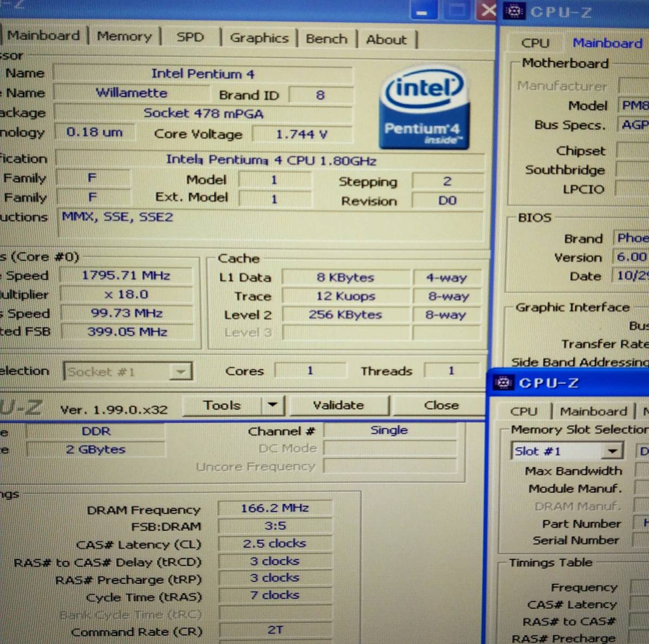Screen dimensions: 649x644
Task: Click the Level 2 row "8-way" value
Action: coord(446,315)
